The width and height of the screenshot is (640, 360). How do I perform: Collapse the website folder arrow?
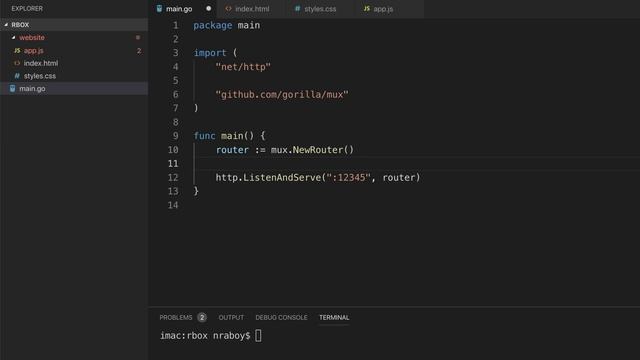pyautogui.click(x=13, y=38)
